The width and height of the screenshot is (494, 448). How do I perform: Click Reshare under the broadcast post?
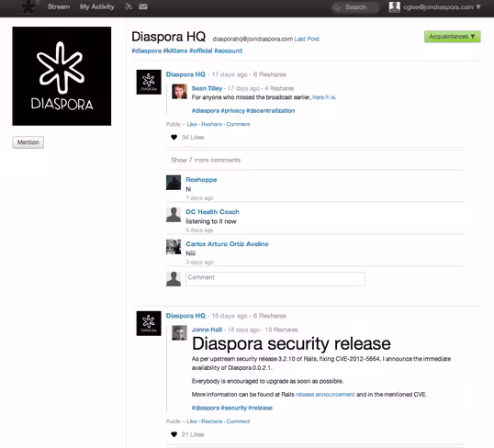pyautogui.click(x=211, y=125)
